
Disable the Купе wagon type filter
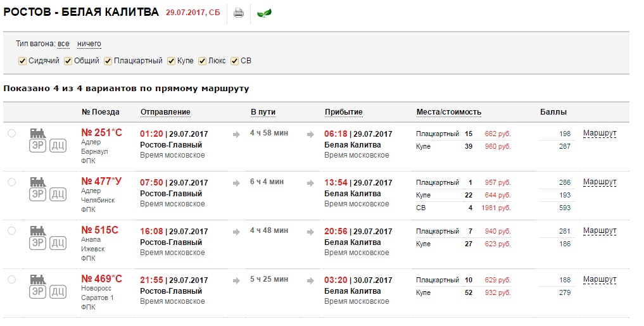(171, 61)
